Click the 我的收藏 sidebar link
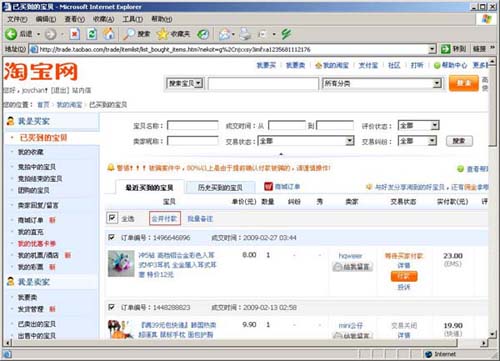This screenshot has height=361, width=500. click(x=31, y=152)
